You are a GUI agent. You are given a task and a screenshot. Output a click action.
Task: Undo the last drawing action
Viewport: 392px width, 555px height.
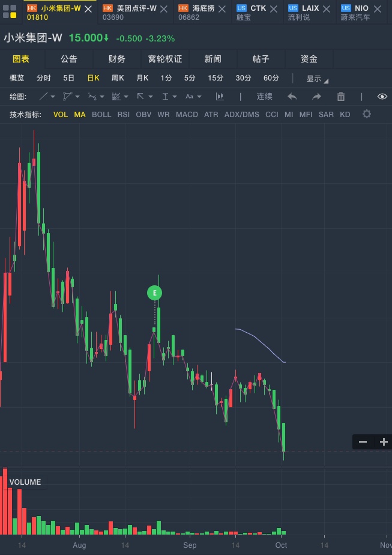coord(292,96)
